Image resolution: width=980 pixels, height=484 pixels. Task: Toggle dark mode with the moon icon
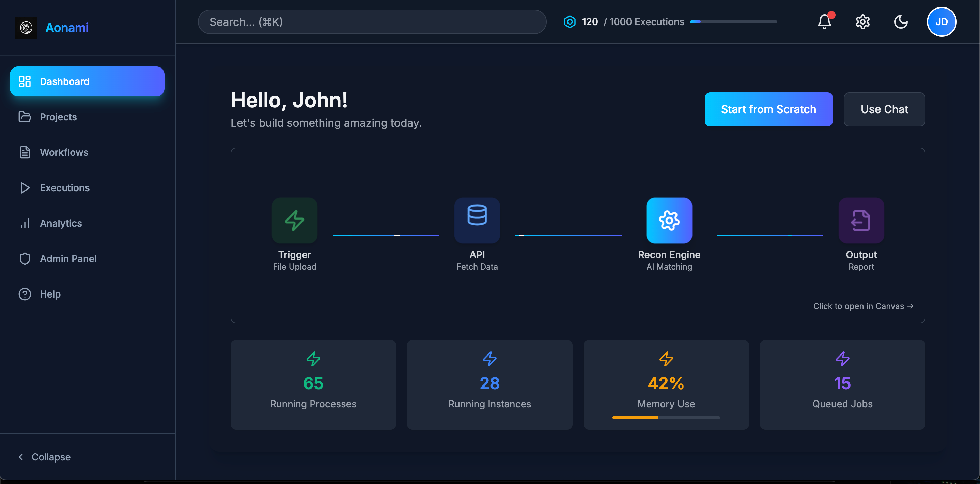(x=901, y=22)
